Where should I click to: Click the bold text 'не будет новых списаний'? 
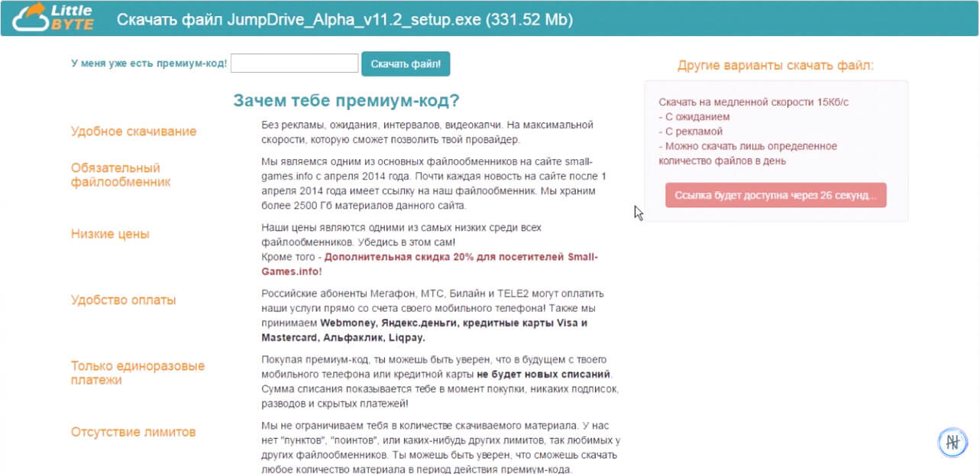click(x=544, y=375)
